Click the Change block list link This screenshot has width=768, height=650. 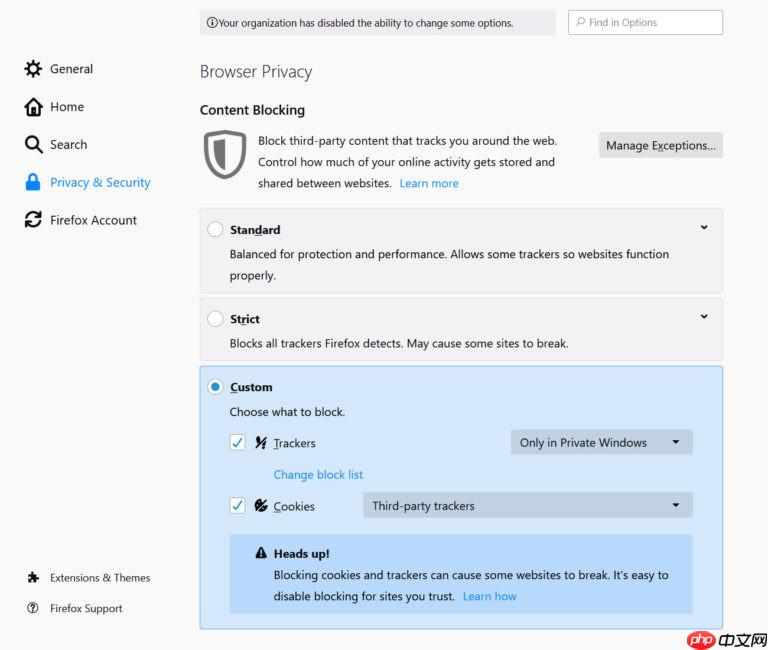[x=318, y=475]
